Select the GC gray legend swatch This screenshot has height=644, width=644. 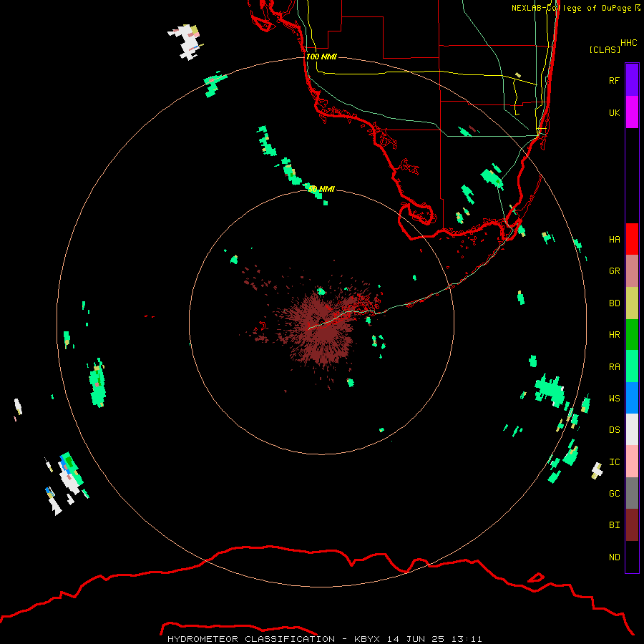click(632, 493)
